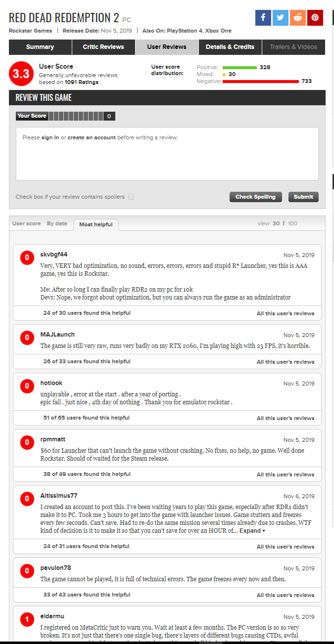Click eldarmu's red 1 score circle
The height and width of the screenshot is (644, 334).
27,619
